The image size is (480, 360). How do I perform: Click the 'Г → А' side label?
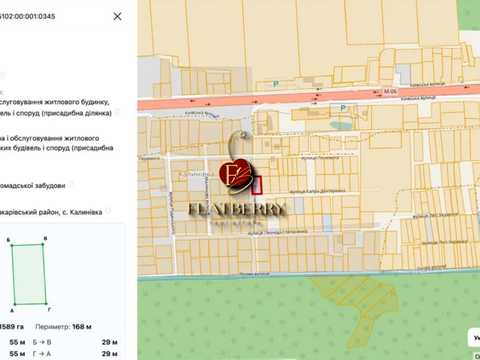(42, 353)
